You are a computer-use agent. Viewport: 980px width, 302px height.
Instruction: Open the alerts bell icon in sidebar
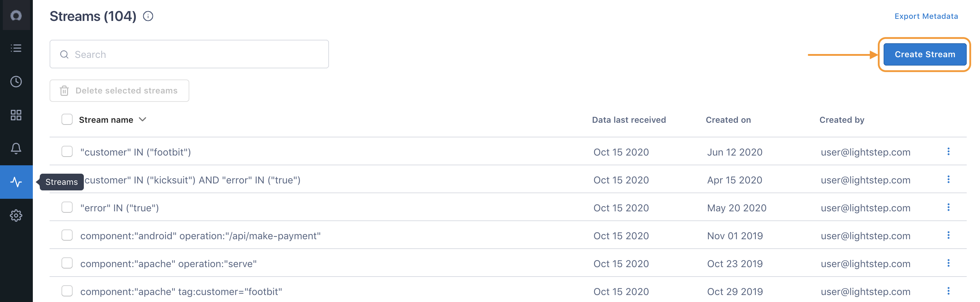point(16,148)
